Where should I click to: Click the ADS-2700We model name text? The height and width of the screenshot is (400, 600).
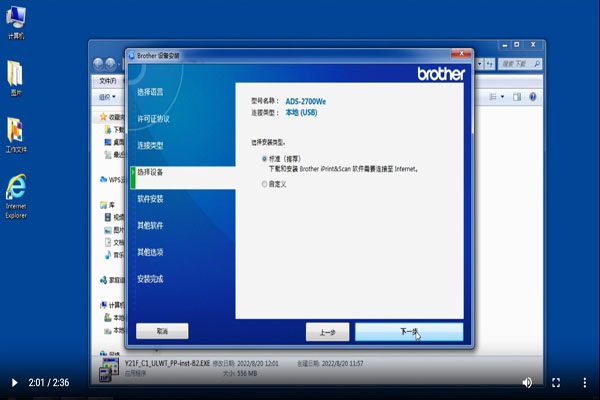click(x=306, y=101)
